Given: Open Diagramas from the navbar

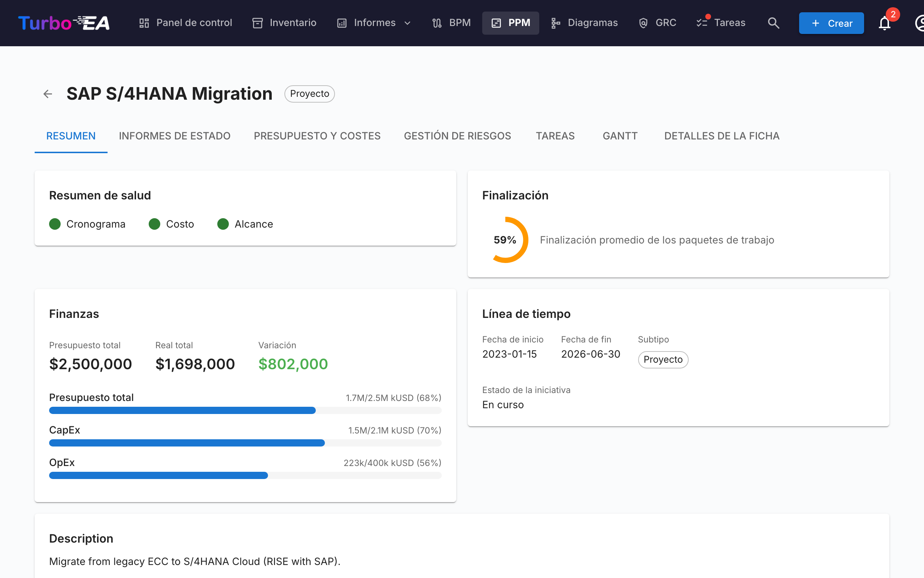Looking at the screenshot, I should click(584, 23).
